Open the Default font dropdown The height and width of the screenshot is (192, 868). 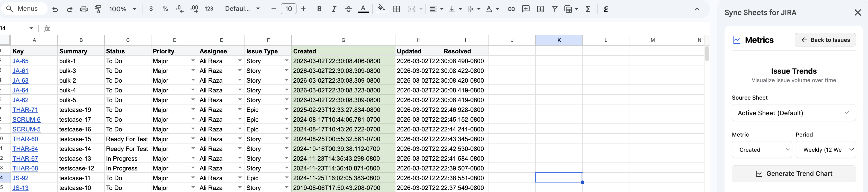[242, 9]
